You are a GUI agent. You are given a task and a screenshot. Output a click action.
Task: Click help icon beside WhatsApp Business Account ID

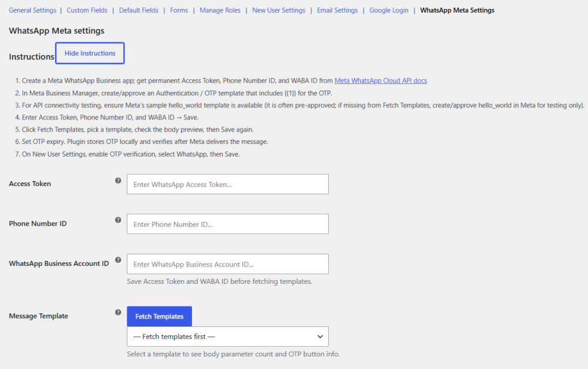[118, 260]
